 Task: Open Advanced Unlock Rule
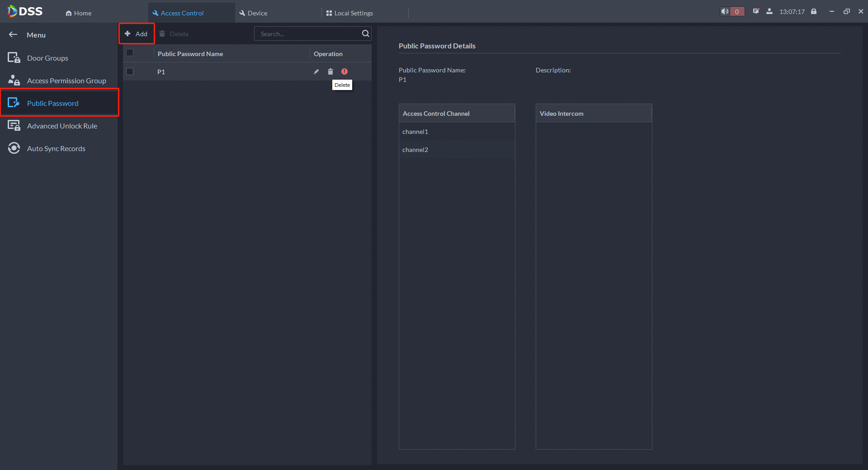point(62,126)
